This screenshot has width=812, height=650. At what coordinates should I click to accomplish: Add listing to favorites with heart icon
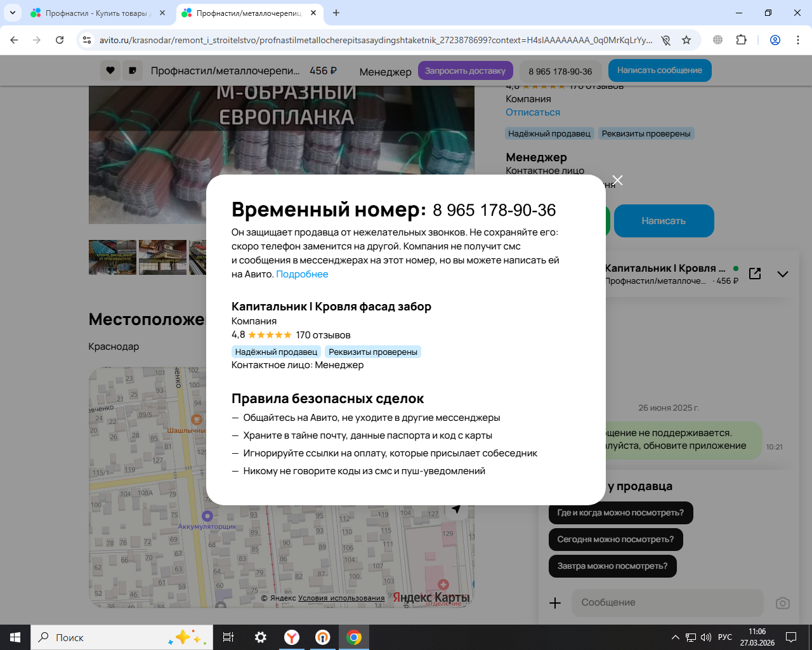point(110,70)
